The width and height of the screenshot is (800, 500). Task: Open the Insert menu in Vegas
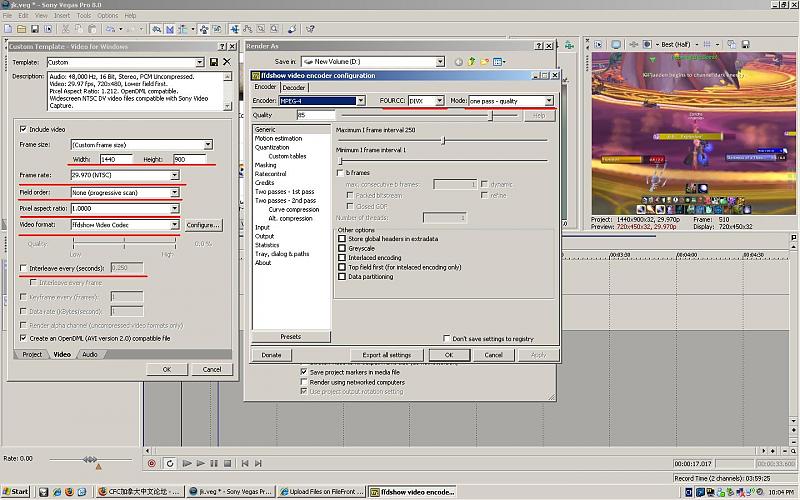point(62,16)
